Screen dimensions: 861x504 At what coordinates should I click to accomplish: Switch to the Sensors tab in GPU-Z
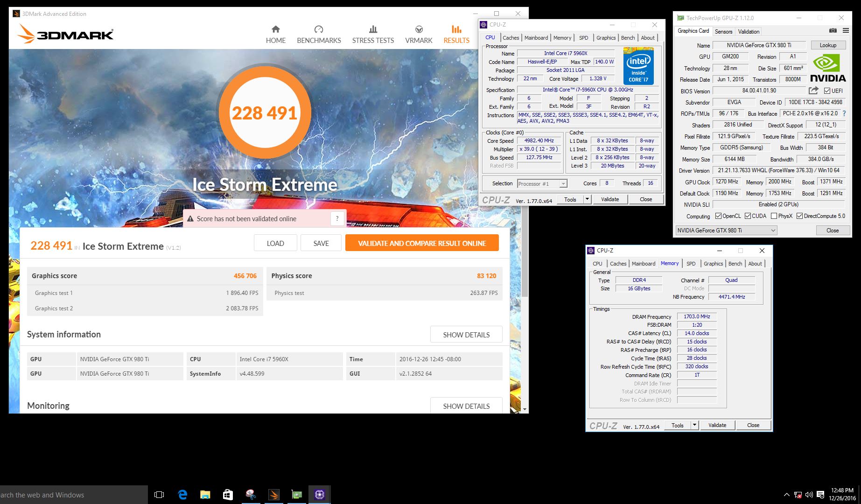click(x=723, y=31)
